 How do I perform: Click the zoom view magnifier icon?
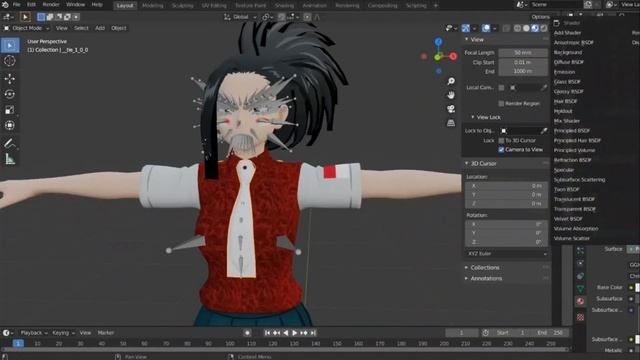(x=451, y=82)
